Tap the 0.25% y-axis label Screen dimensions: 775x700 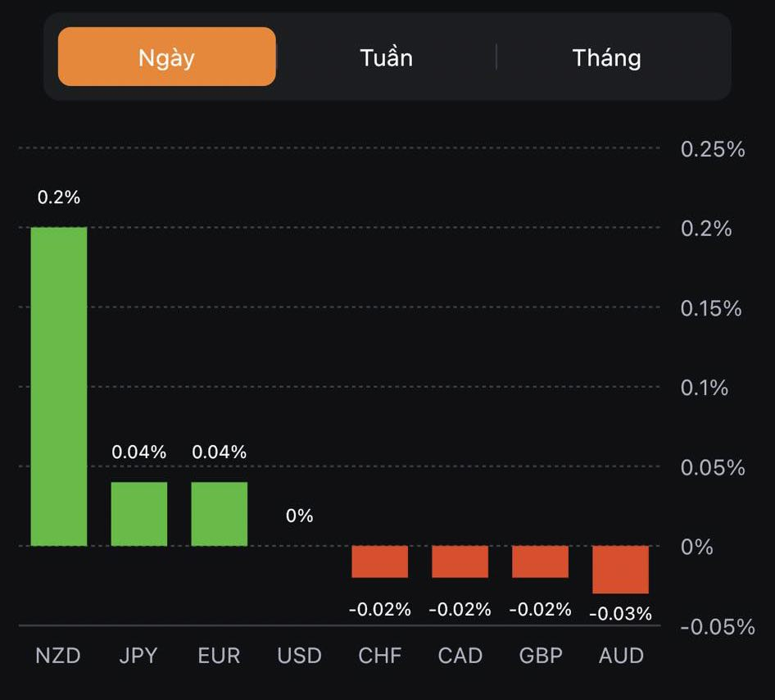713,150
